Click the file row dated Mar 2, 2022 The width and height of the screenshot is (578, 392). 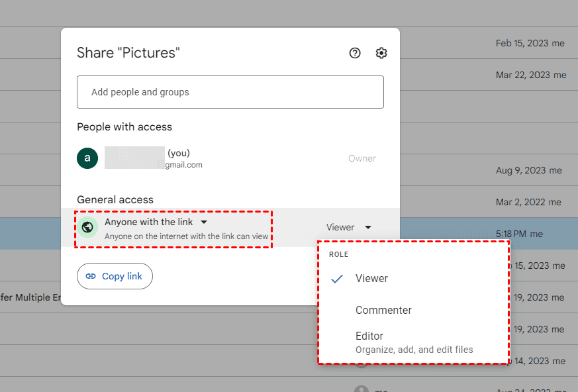point(490,202)
